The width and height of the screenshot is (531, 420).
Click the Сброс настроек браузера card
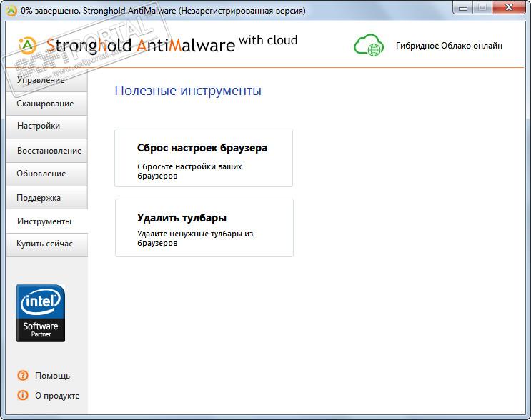point(204,158)
